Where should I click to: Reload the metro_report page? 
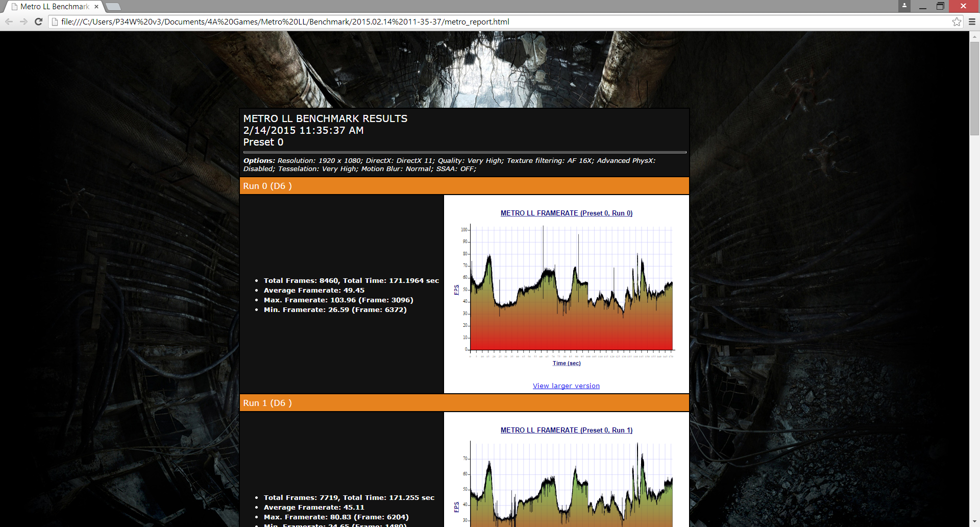point(38,21)
